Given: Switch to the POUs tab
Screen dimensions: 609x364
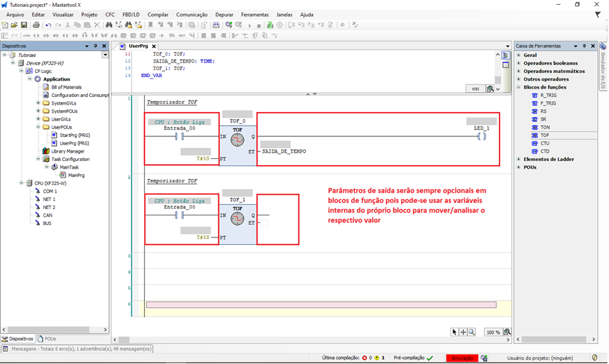Looking at the screenshot, I should pos(48,339).
